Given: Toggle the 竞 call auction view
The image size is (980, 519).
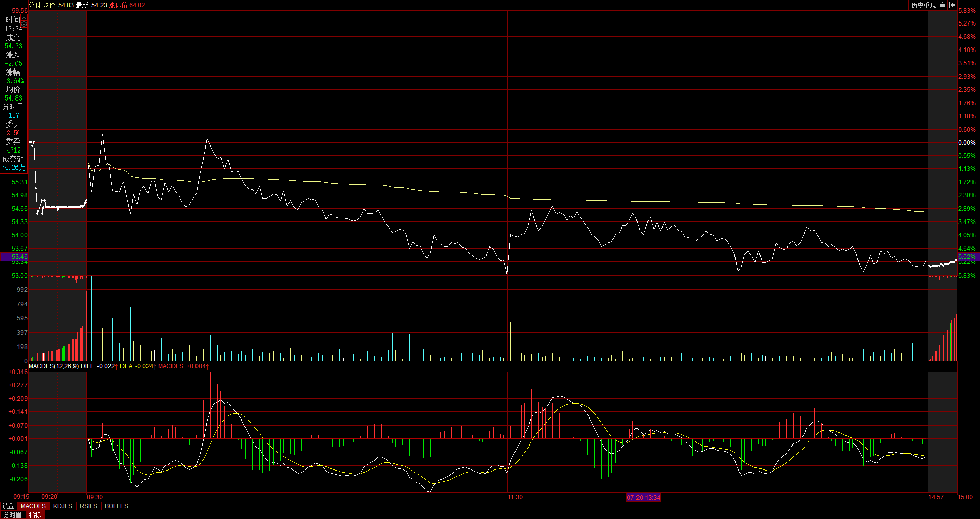Looking at the screenshot, I should 942,5.
